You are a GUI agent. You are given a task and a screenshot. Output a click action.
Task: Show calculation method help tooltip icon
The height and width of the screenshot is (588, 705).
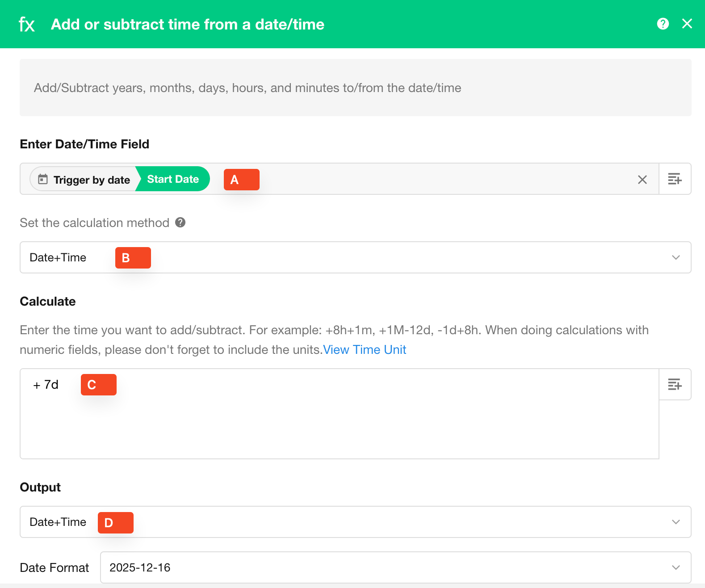[x=180, y=223]
